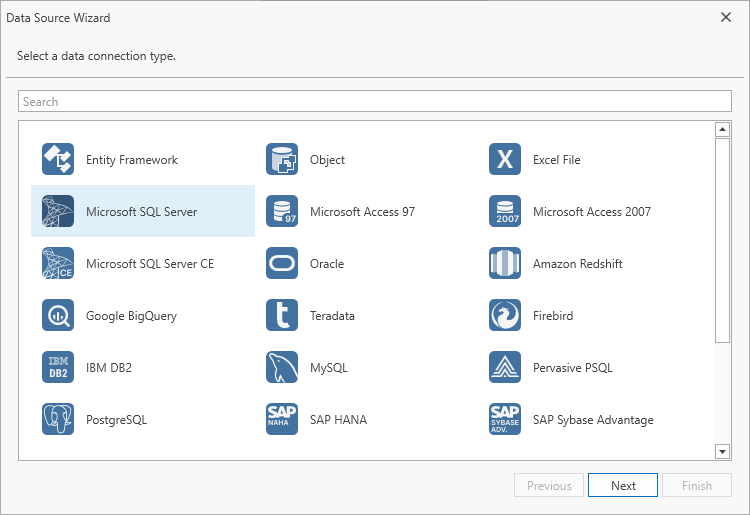750x515 pixels.
Task: Click the Microsoft SQL Server label
Action: pyautogui.click(x=142, y=211)
